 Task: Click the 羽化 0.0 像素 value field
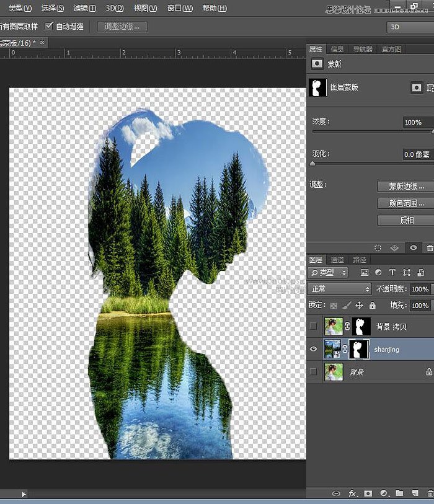point(418,154)
